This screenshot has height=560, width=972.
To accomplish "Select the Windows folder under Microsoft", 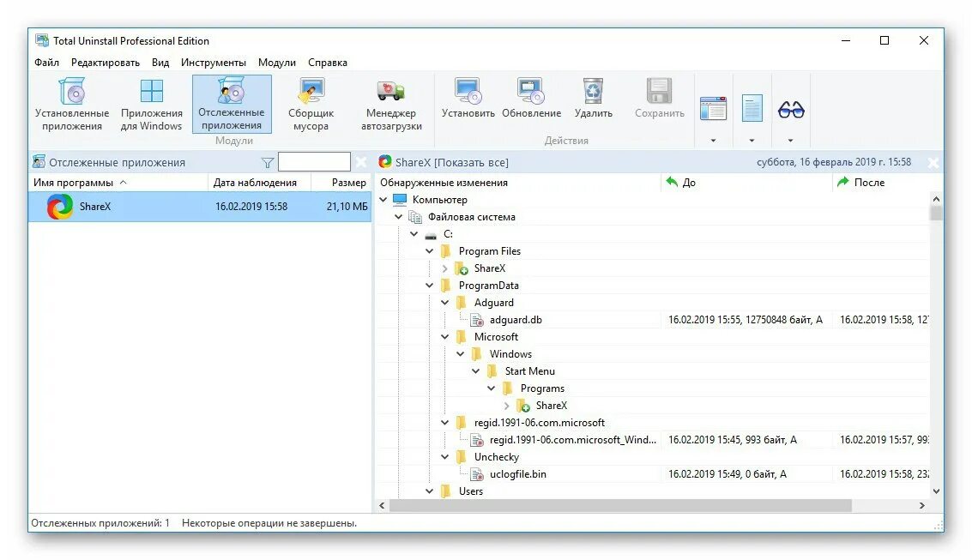I will [x=510, y=354].
